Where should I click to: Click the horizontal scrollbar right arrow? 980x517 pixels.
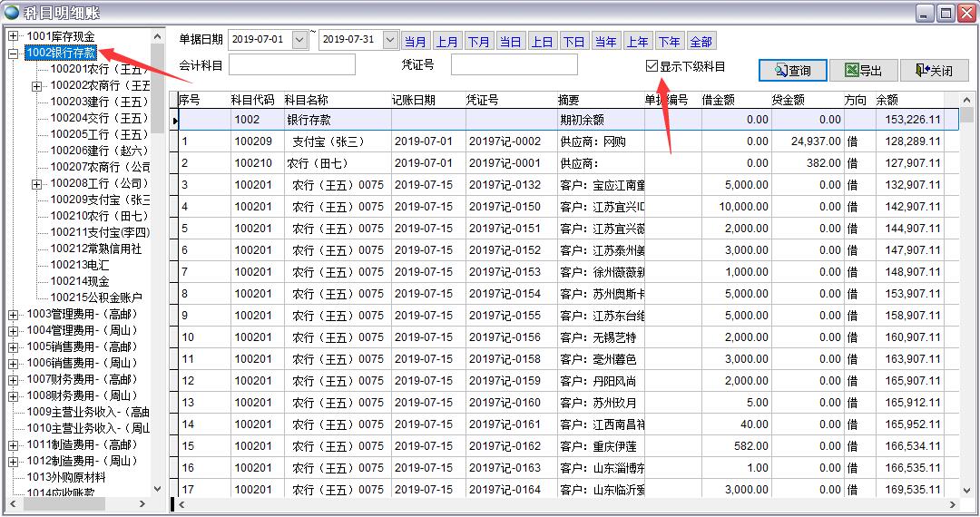(952, 504)
